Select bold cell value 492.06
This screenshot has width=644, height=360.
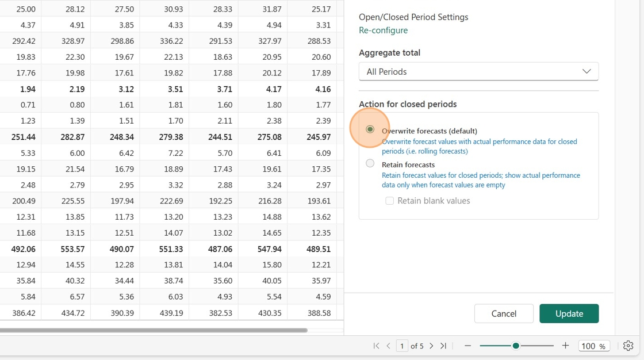[x=24, y=249]
